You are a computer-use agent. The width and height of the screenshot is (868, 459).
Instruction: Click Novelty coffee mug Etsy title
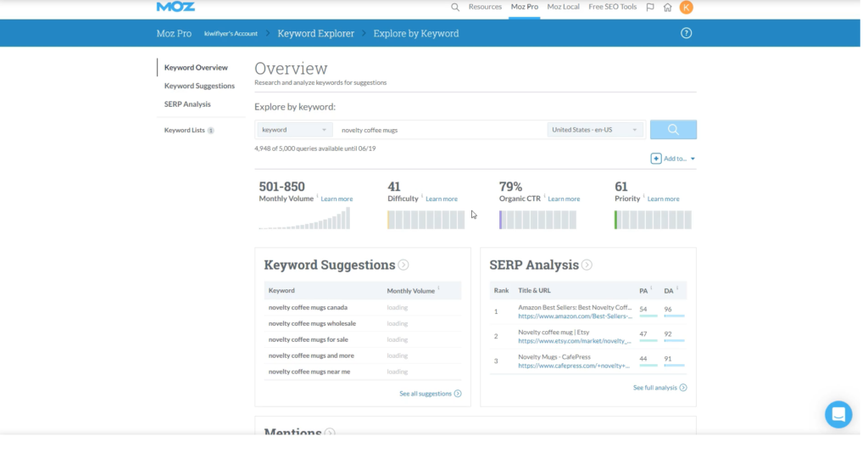pos(554,333)
